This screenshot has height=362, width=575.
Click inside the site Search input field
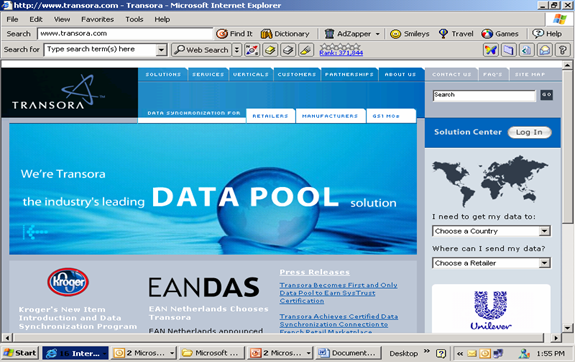coord(484,95)
